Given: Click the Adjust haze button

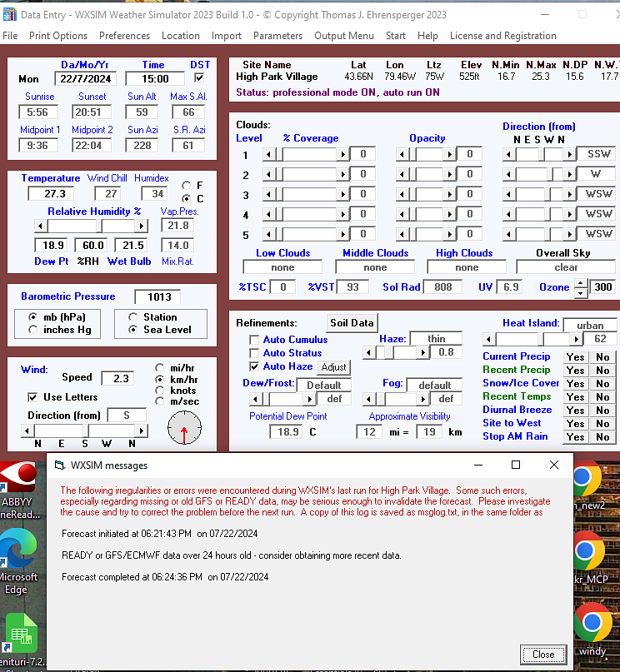Looking at the screenshot, I should [333, 367].
